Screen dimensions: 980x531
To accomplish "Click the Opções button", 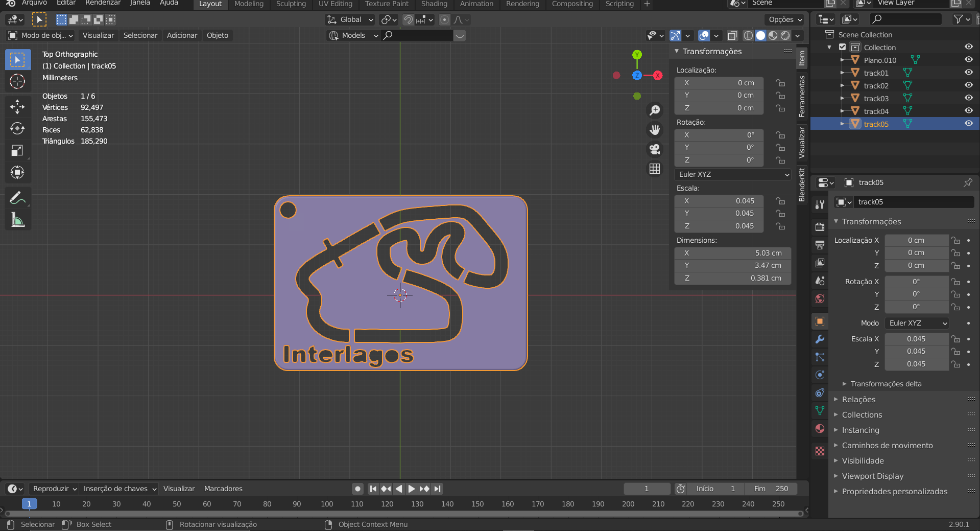I will pyautogui.click(x=785, y=19).
